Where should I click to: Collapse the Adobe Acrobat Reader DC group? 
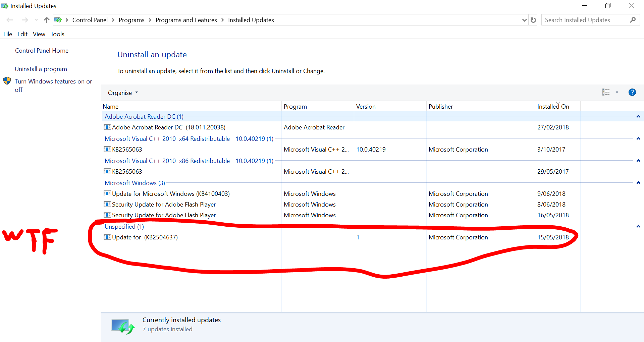coord(638,116)
